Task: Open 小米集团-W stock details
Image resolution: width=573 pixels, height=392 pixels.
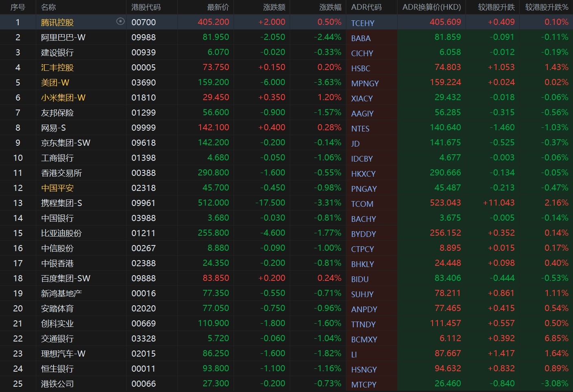Action: [63, 98]
